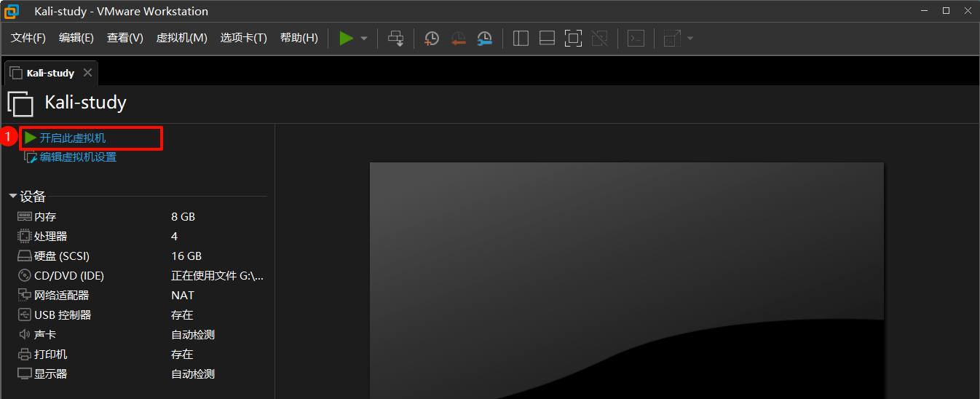Open the snapshot manager wrench-clock icon
Screen dimensions: 980x399
tap(484, 39)
